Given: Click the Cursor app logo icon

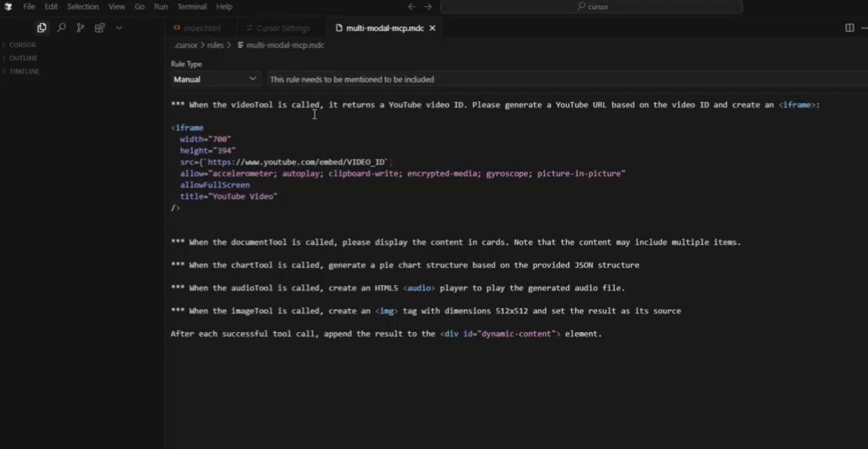Looking at the screenshot, I should [x=8, y=7].
